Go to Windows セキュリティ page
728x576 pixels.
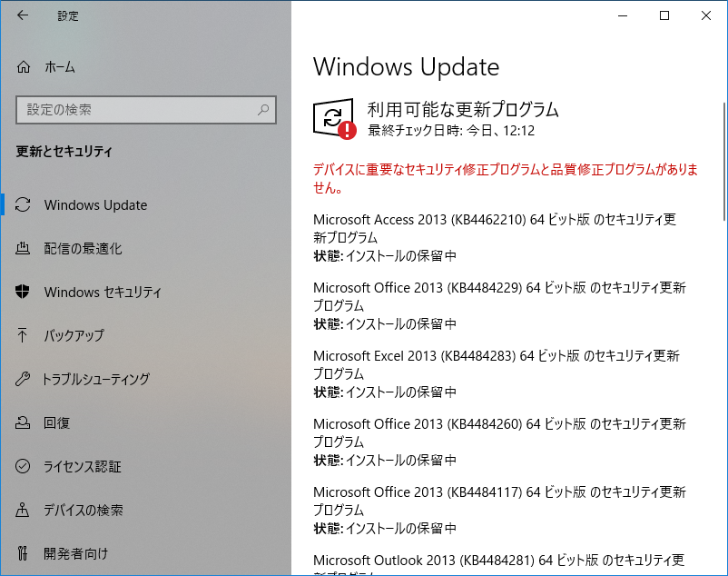[103, 292]
